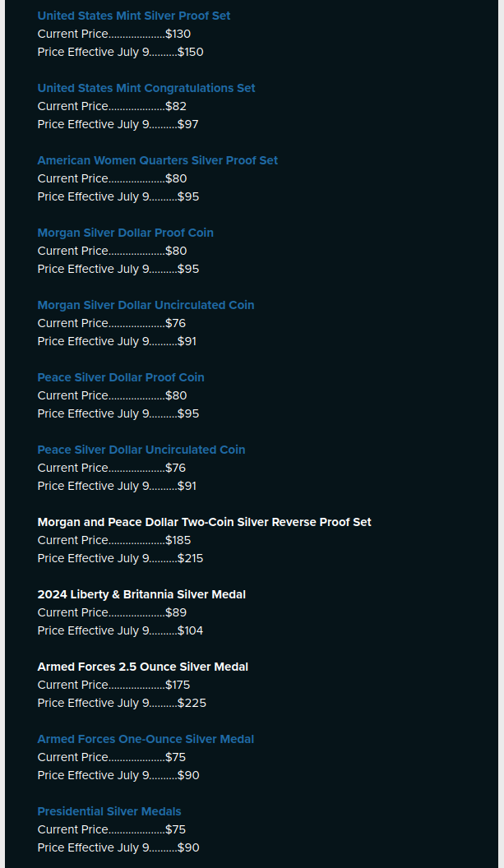Click Armed Forces 2.5 Ounce Silver Medal heading

click(142, 667)
